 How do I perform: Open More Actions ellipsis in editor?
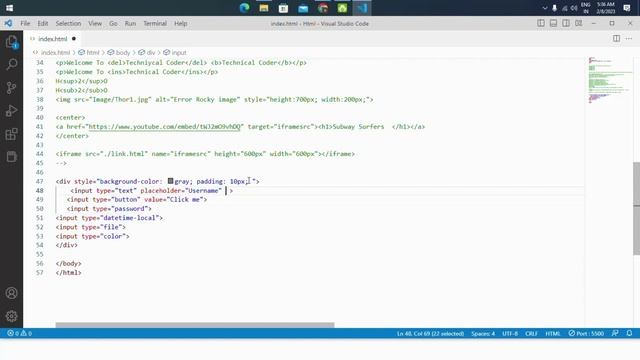point(629,38)
